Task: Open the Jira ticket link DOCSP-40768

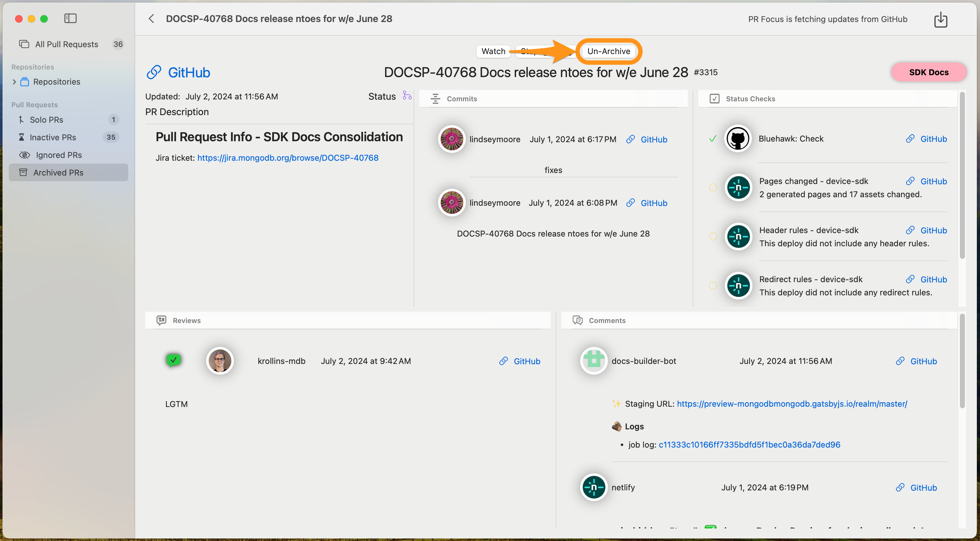Action: [x=288, y=158]
